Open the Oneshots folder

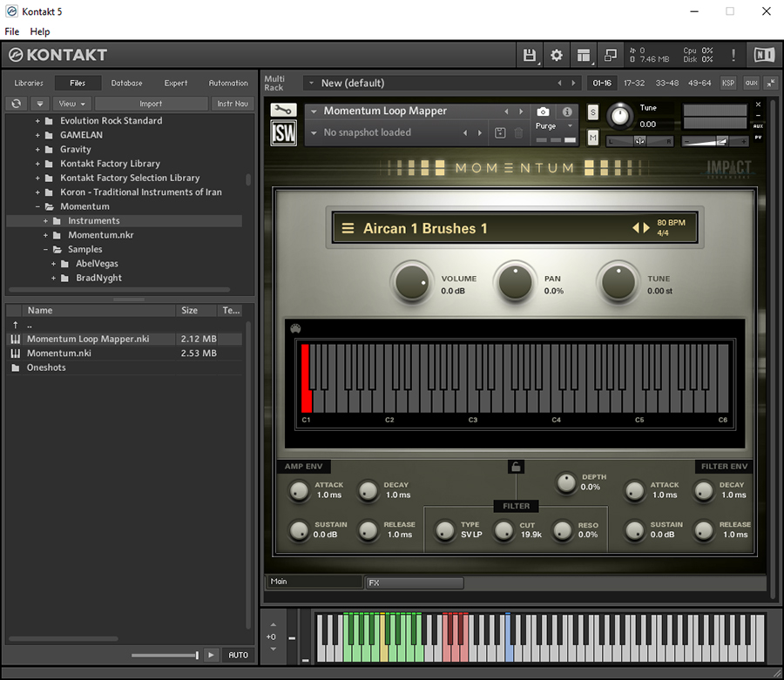[x=124, y=367]
